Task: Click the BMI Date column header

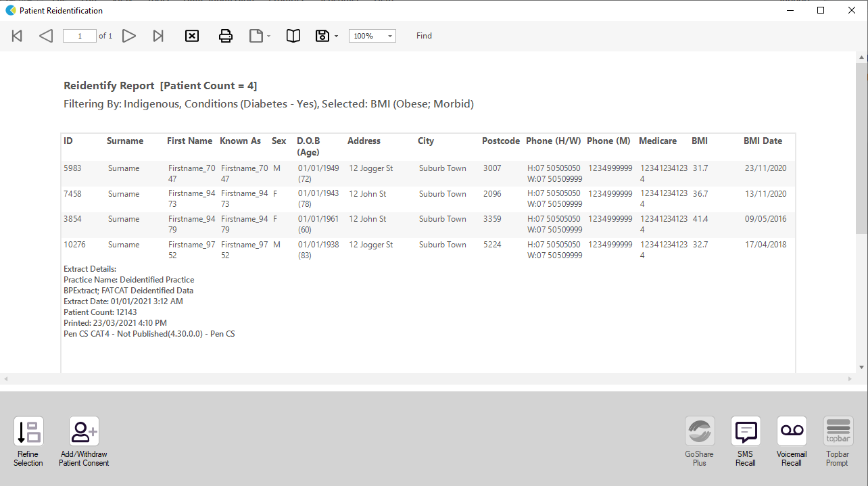Action: tap(763, 141)
